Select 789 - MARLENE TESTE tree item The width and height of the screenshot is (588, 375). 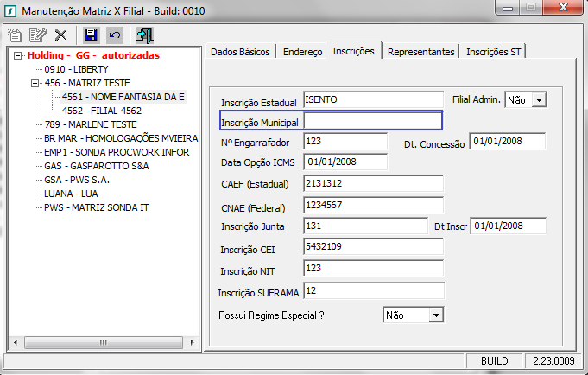(x=91, y=124)
